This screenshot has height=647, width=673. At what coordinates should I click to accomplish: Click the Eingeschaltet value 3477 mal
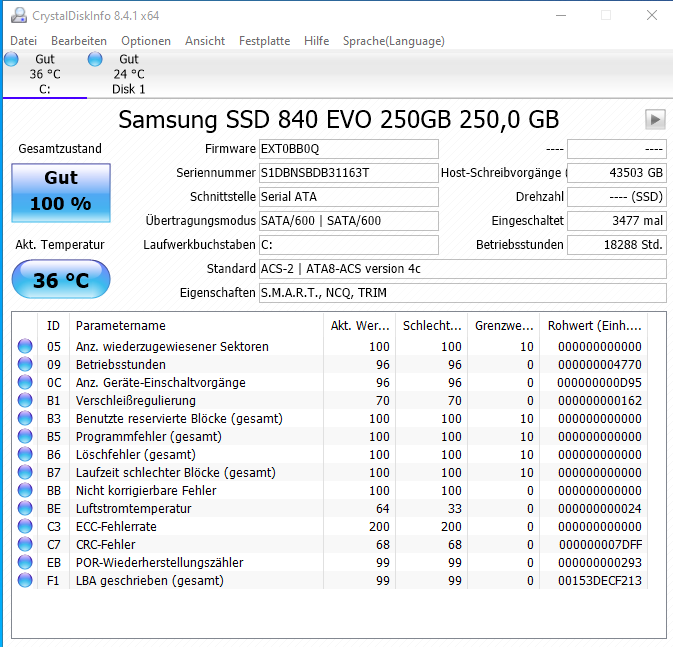click(617, 221)
